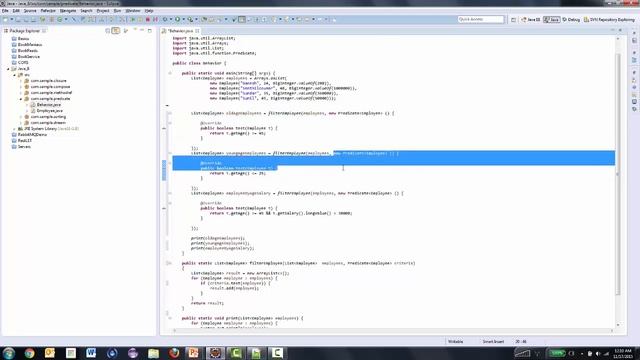
Task: Open PowerPoint from the taskbar
Action: pos(193,353)
